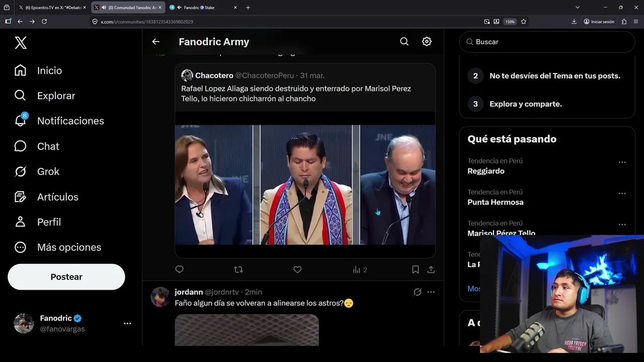
Task: Open the @ChacoteroPeru handle
Action: [x=265, y=75]
